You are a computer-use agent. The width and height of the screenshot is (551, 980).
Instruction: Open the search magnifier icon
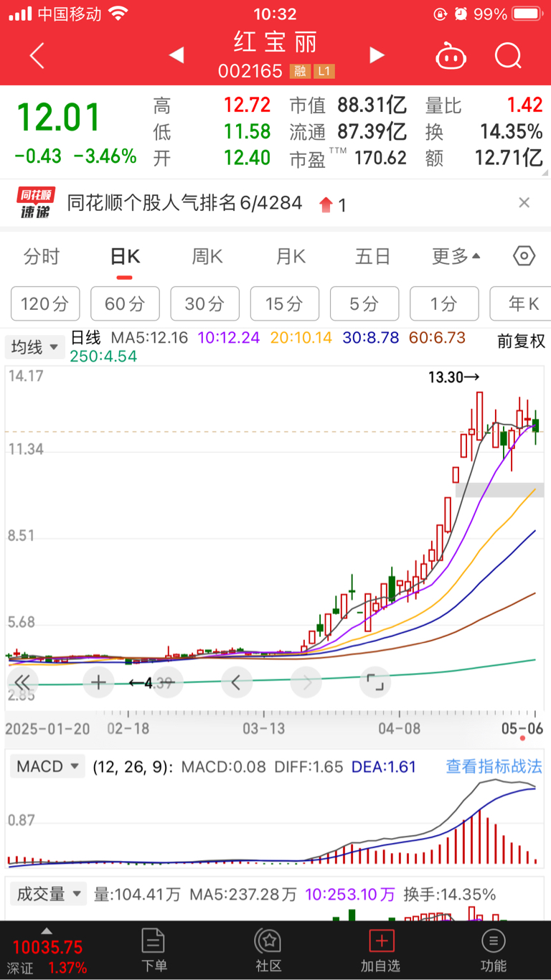[x=508, y=55]
